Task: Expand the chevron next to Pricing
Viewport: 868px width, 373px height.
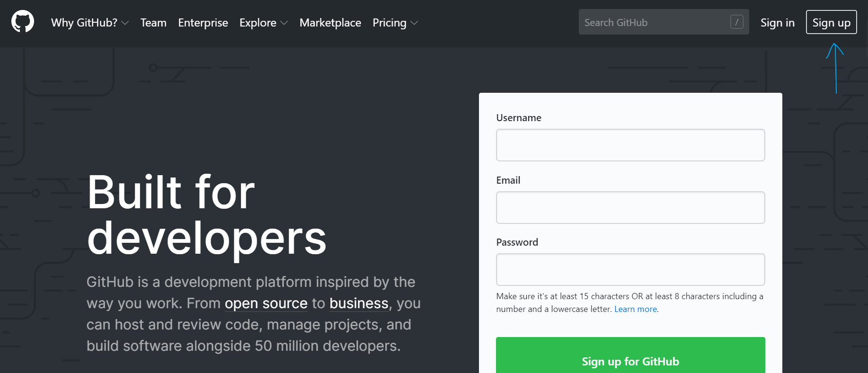Action: click(x=414, y=23)
